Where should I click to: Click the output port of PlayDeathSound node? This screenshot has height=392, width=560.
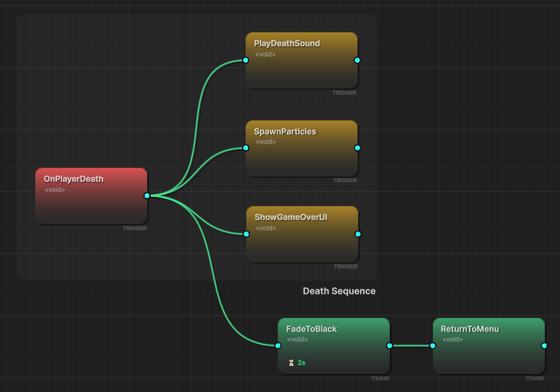357,60
